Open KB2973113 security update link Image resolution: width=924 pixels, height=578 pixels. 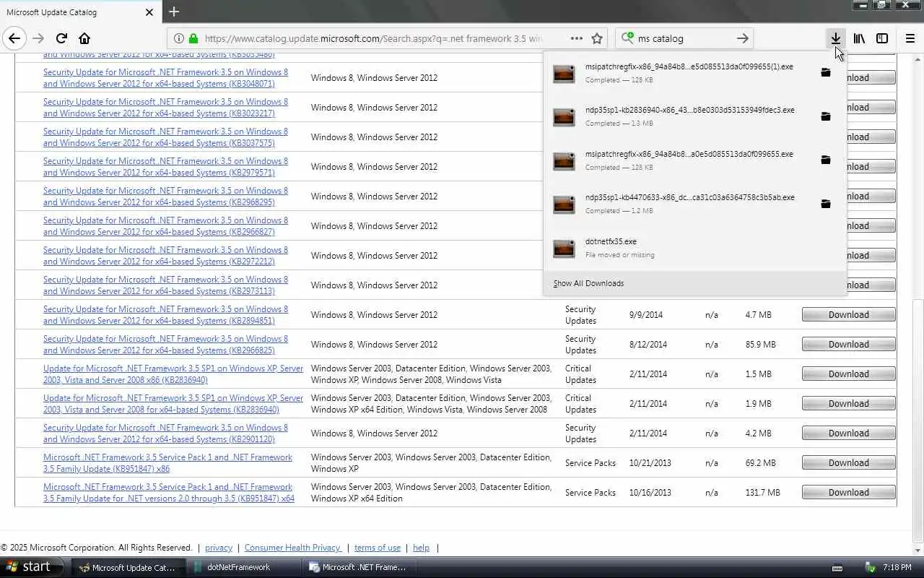(165, 285)
